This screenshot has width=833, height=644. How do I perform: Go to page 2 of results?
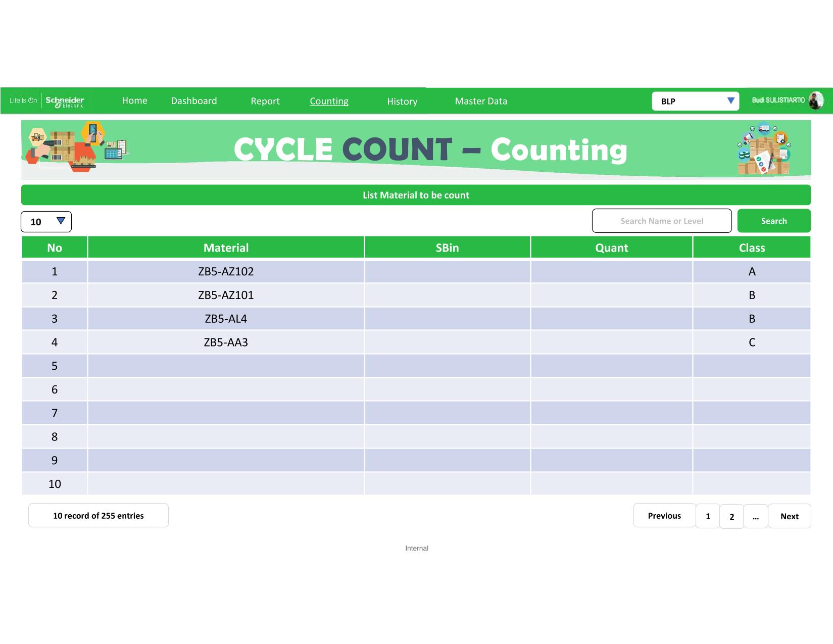731,517
